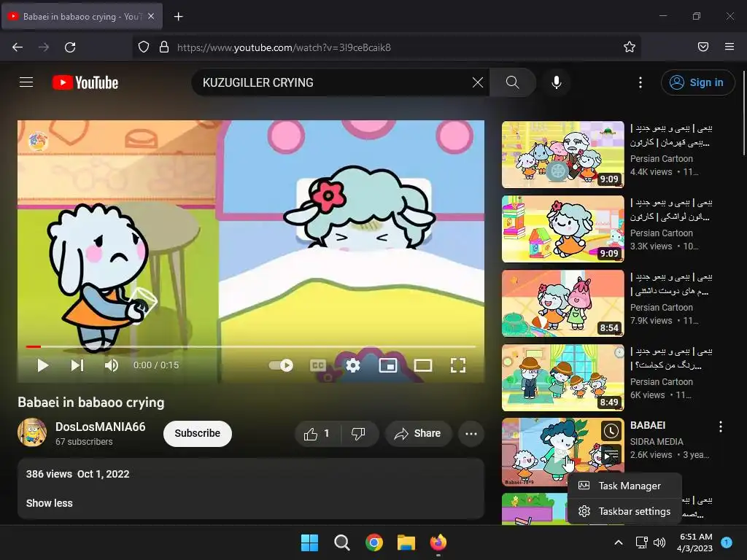
Task: Add BABAEI video to Watch later
Action: [611, 432]
